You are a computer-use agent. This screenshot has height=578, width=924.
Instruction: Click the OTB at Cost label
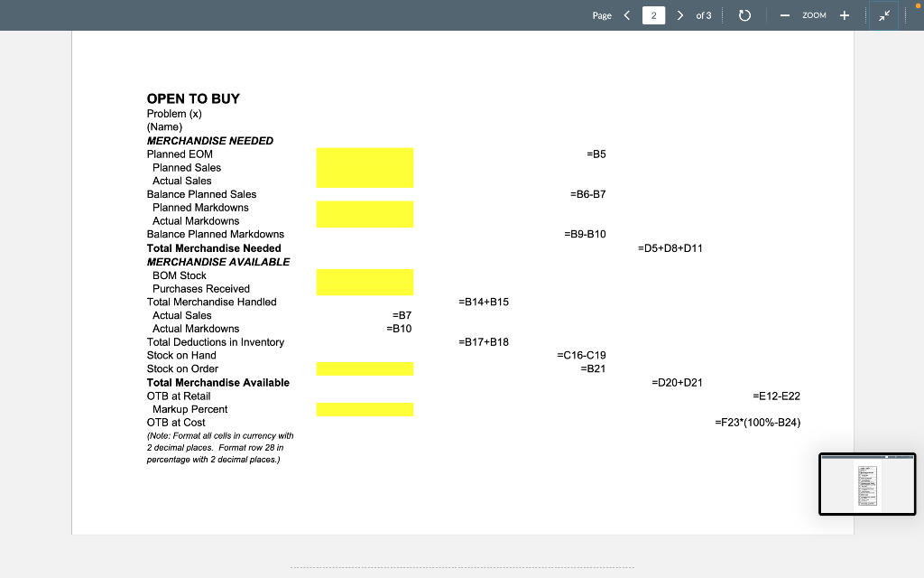point(176,423)
